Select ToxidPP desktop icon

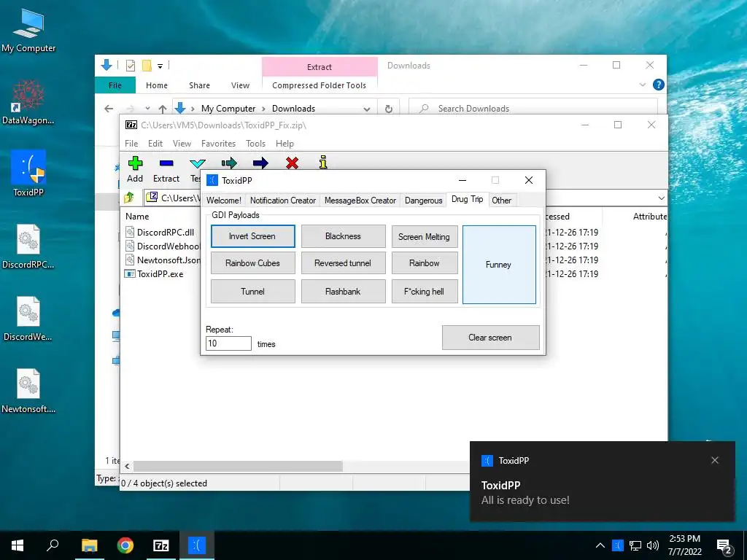[x=28, y=174]
